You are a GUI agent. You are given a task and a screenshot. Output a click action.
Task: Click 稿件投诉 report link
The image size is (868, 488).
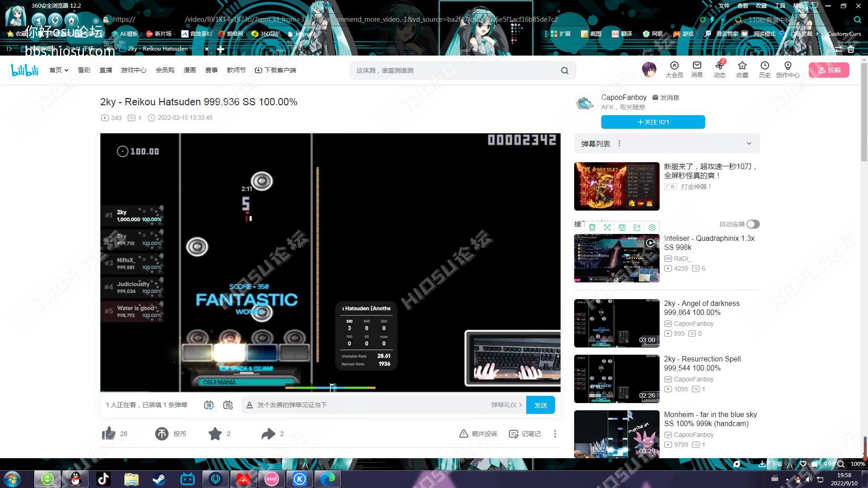pos(478,434)
